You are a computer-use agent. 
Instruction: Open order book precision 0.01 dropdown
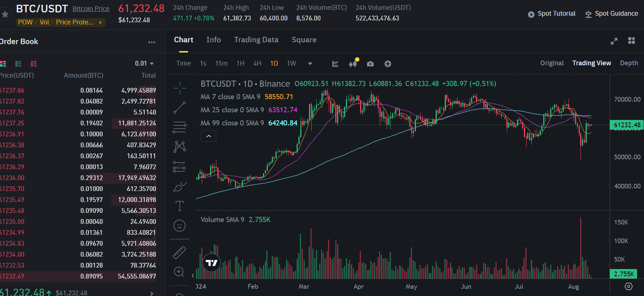(x=144, y=63)
